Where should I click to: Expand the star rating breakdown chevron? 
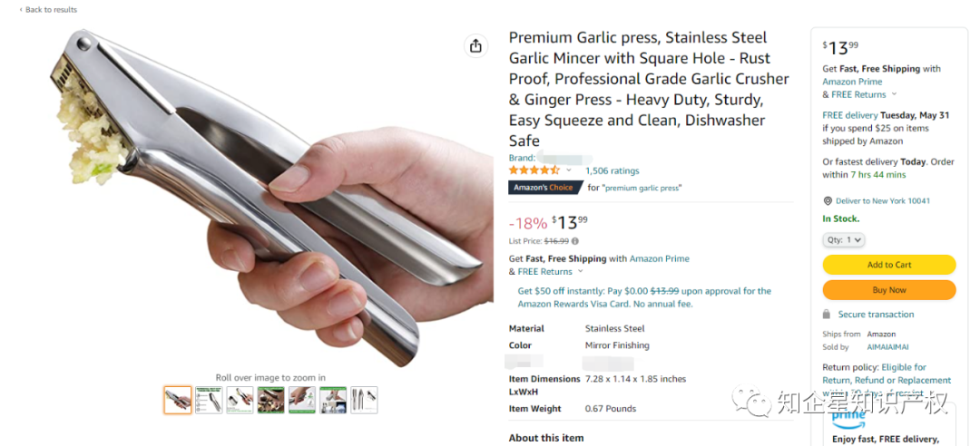(569, 170)
